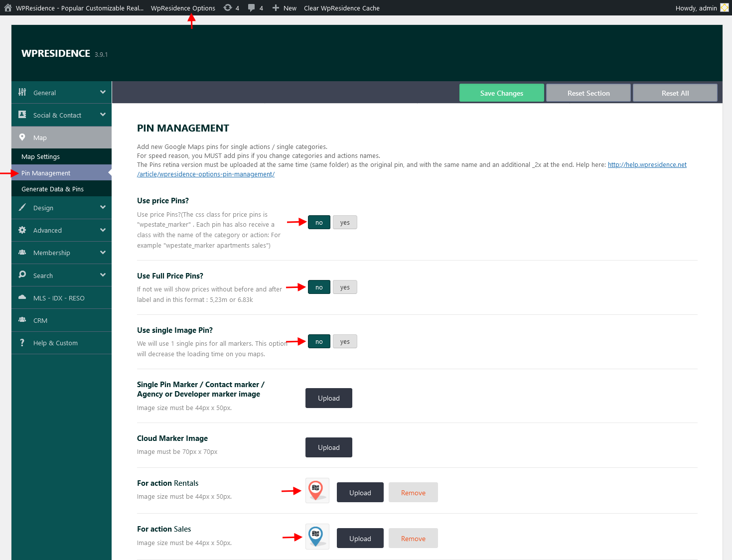The height and width of the screenshot is (560, 732).
Task: Open the updates icon showing 4
Action: click(x=228, y=8)
